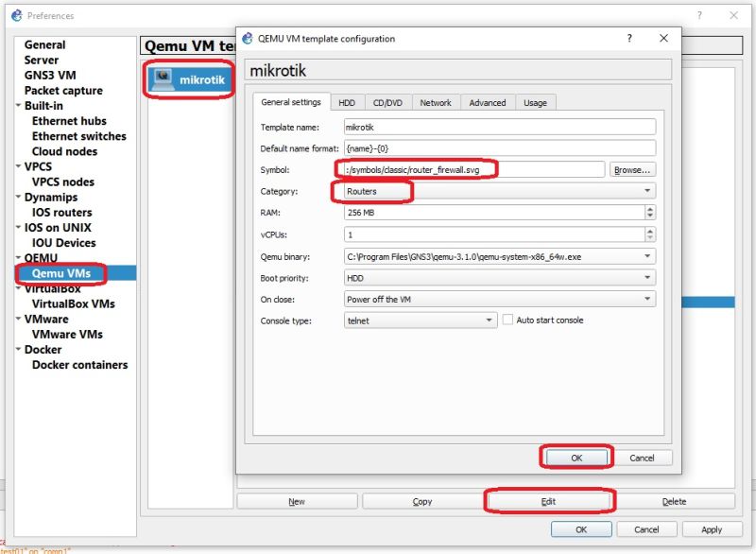
Task: Select Docker containers in the tree
Action: 80,365
